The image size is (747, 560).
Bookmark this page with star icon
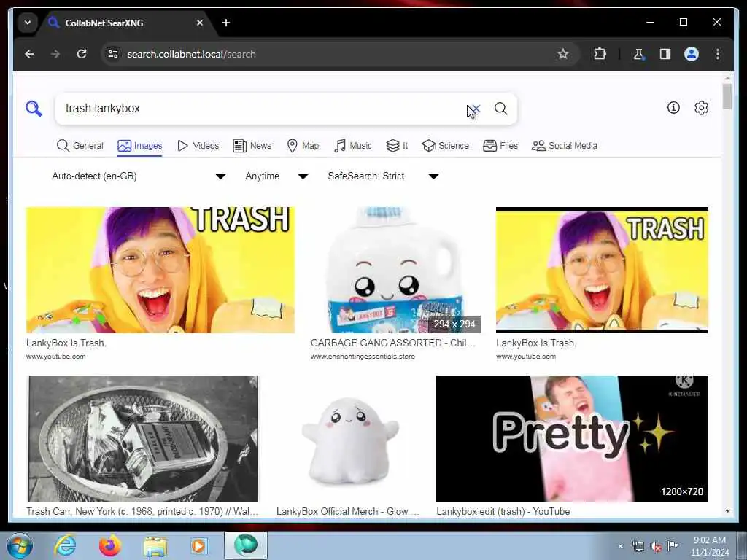563,54
